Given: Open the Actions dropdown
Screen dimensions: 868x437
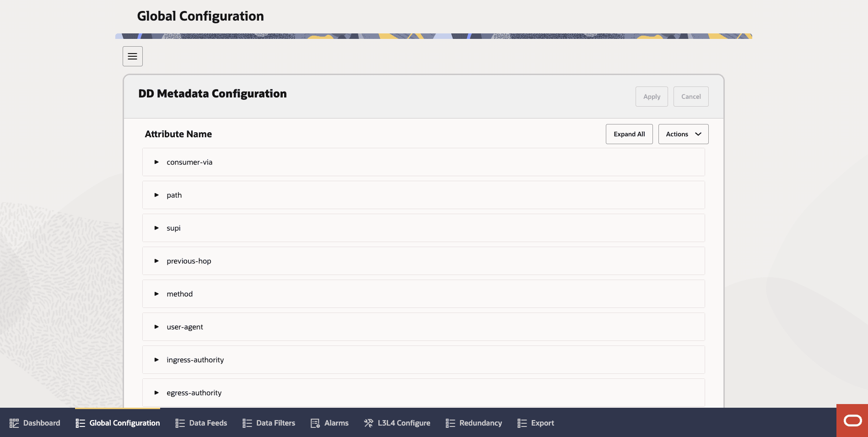Looking at the screenshot, I should pos(683,134).
